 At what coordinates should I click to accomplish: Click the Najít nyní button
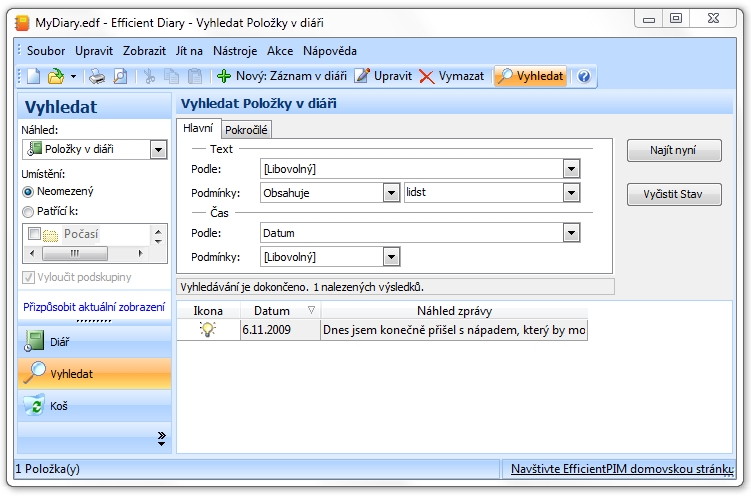click(674, 150)
